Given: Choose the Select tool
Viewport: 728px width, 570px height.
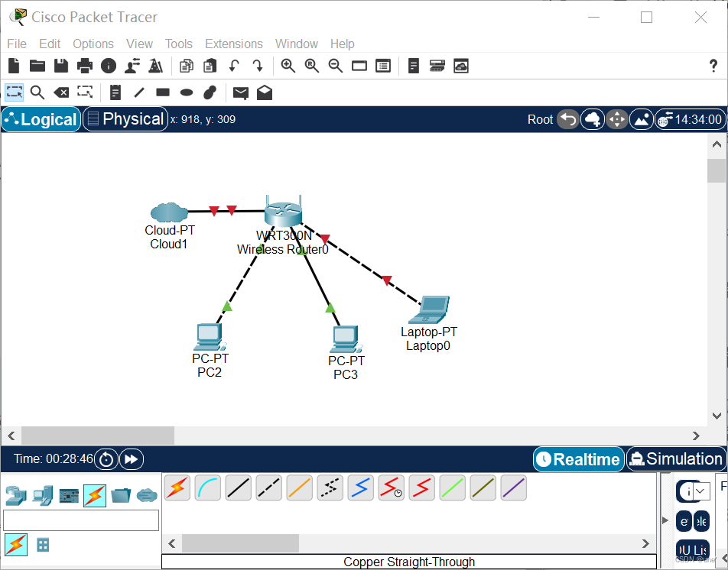Looking at the screenshot, I should point(15,92).
